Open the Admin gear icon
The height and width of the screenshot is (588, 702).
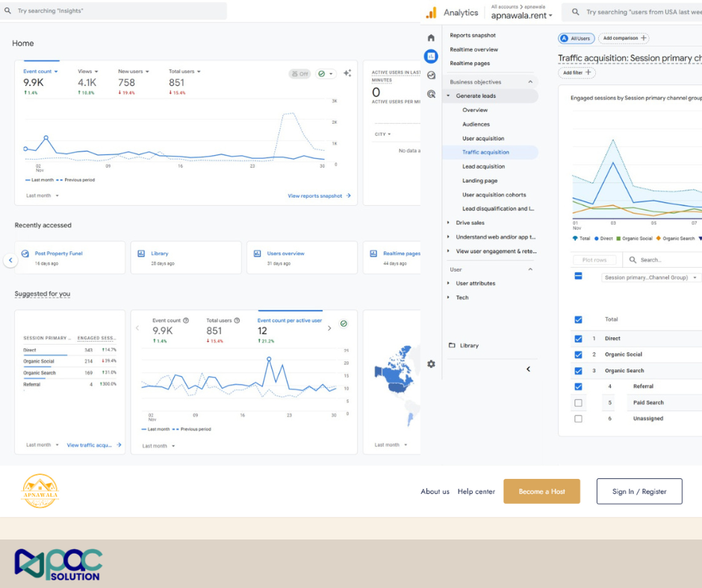pyautogui.click(x=431, y=364)
